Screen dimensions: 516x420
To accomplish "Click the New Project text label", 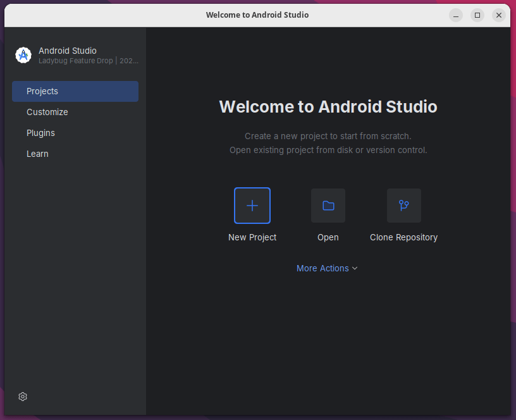I will (252, 237).
